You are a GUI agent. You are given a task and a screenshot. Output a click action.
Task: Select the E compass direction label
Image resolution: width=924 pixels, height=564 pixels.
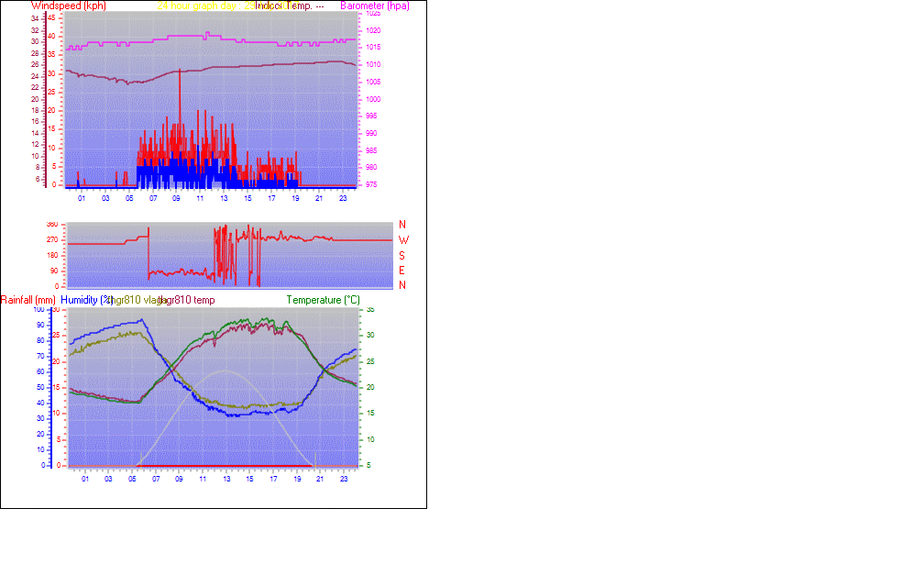402,271
